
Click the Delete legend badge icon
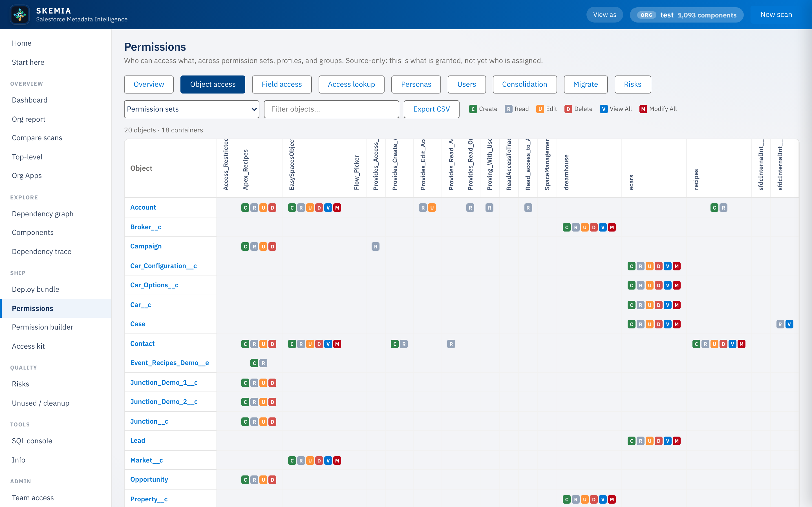(568, 109)
